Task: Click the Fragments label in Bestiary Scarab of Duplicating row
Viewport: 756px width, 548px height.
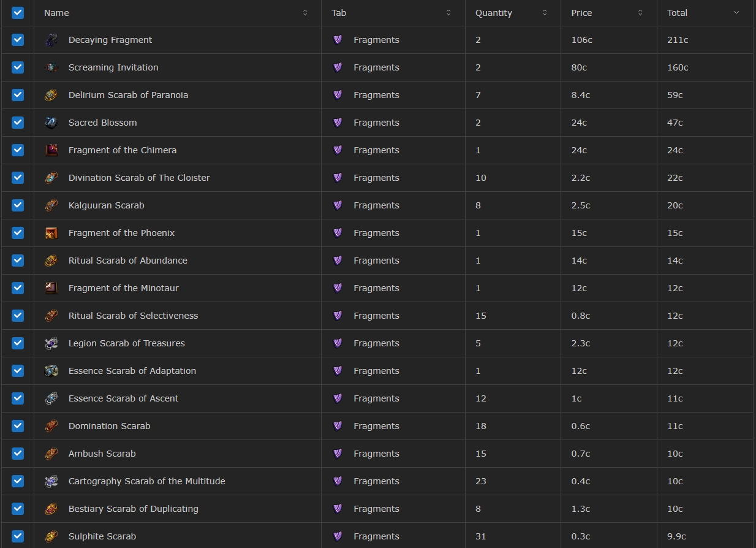Action: 376,509
